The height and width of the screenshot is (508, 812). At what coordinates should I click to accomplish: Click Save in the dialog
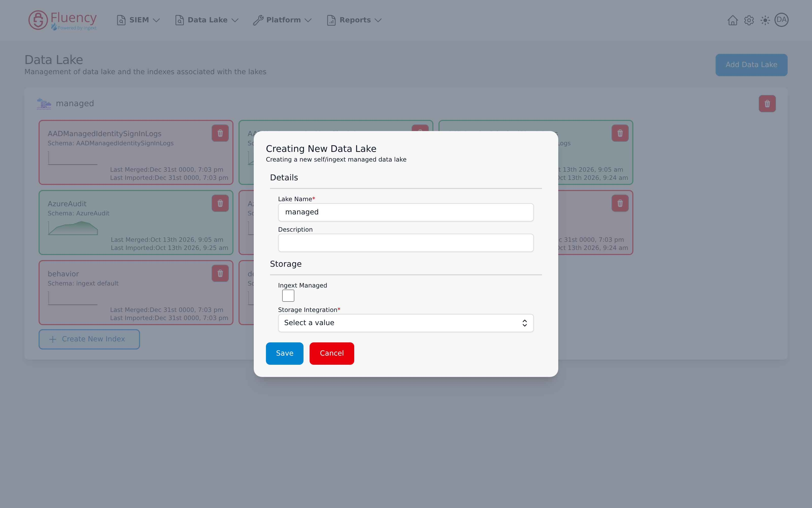coord(284,354)
